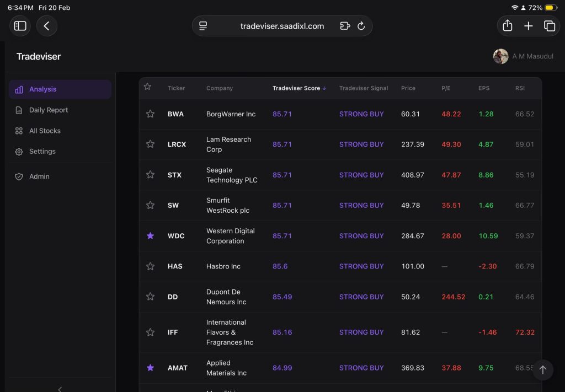Click EPS value 10.59
This screenshot has width=565, height=392.
(488, 236)
